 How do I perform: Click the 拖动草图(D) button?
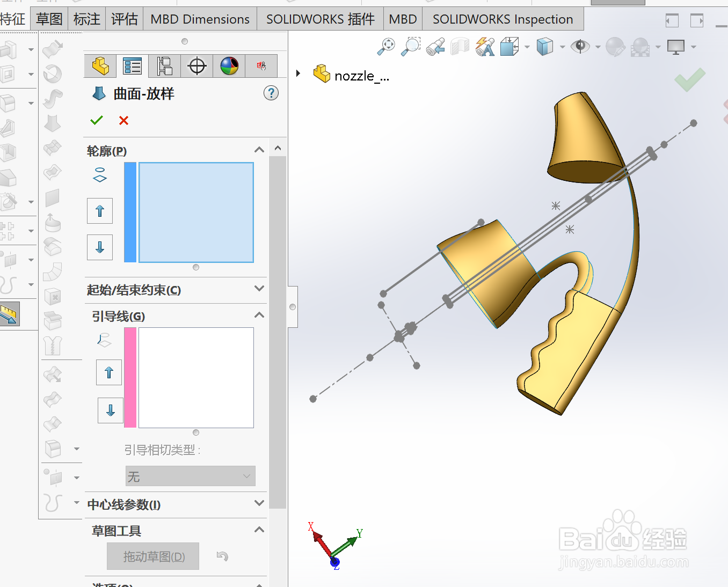click(153, 556)
